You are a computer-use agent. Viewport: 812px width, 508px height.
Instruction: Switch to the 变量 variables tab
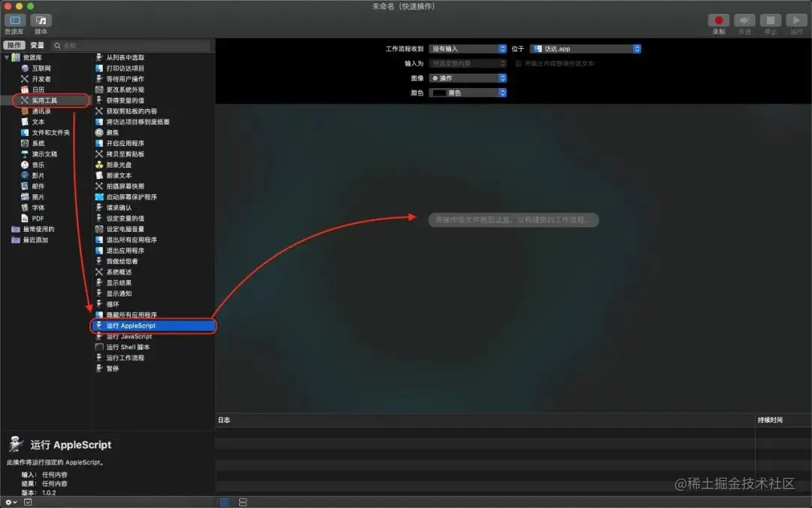[38, 46]
